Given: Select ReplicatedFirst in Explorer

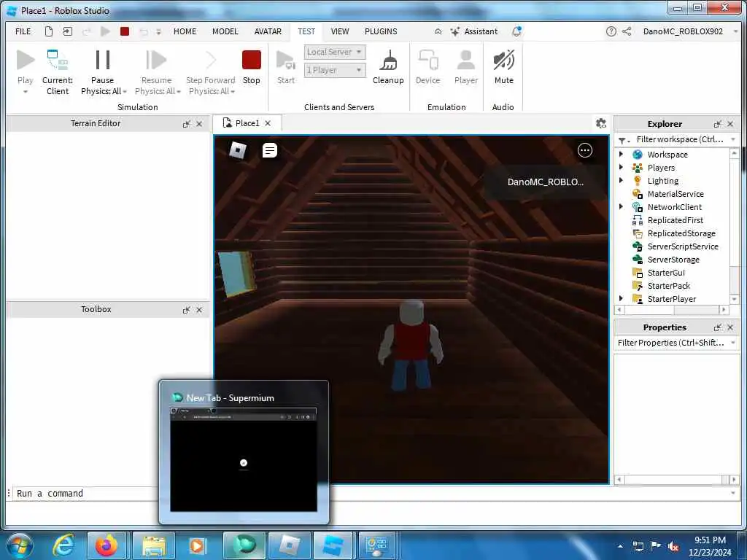Looking at the screenshot, I should (675, 220).
